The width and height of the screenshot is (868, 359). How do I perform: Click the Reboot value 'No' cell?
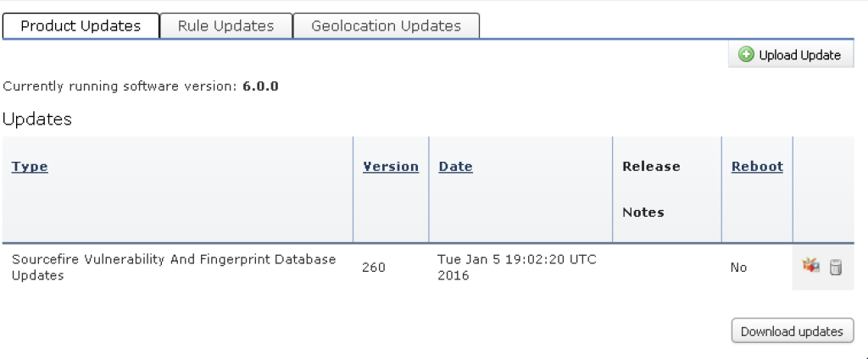(x=738, y=268)
